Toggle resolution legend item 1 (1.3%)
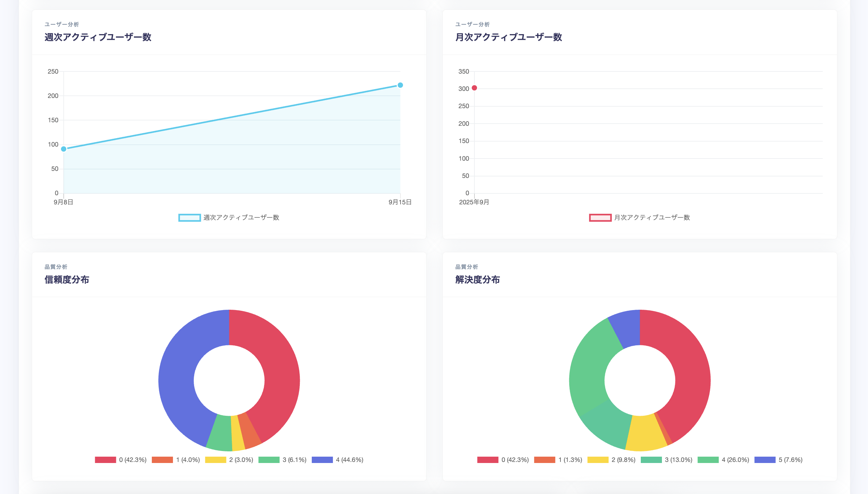This screenshot has width=868, height=494. coord(545,460)
